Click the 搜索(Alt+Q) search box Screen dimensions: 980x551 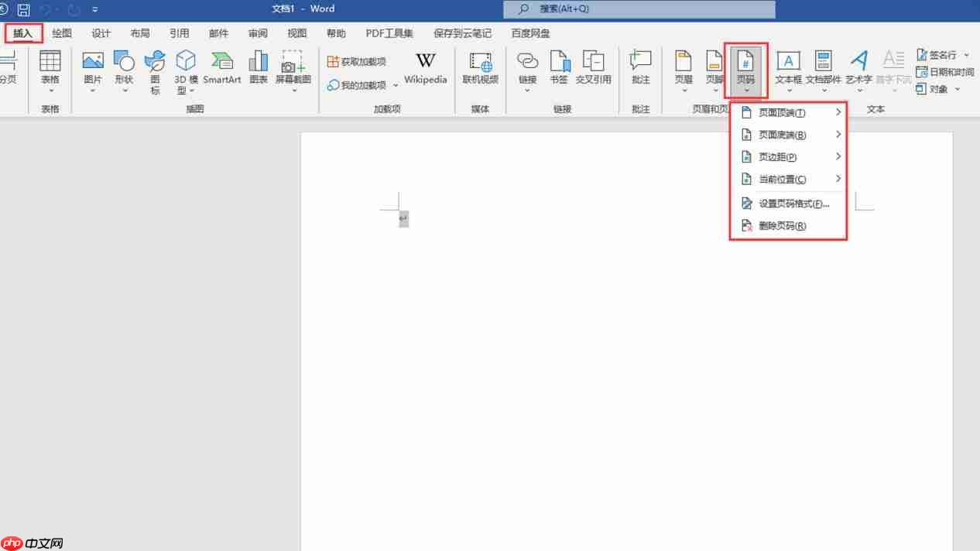(639, 9)
